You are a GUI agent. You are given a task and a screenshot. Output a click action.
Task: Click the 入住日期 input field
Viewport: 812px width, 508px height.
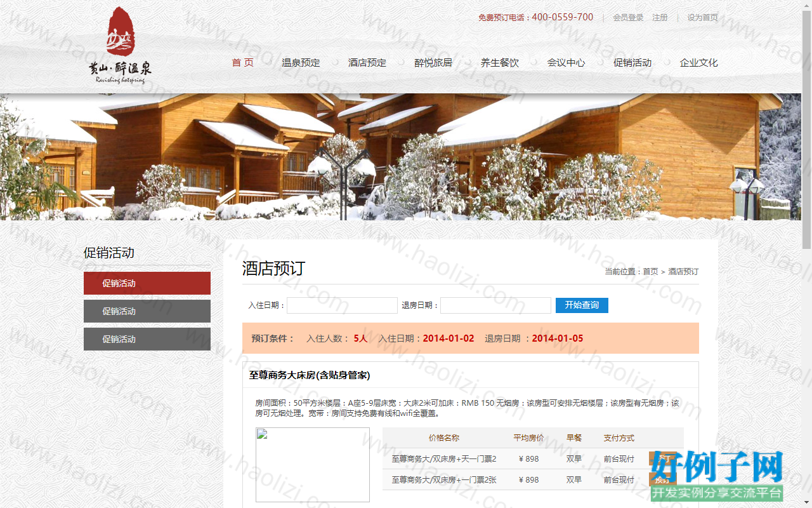pyautogui.click(x=342, y=305)
